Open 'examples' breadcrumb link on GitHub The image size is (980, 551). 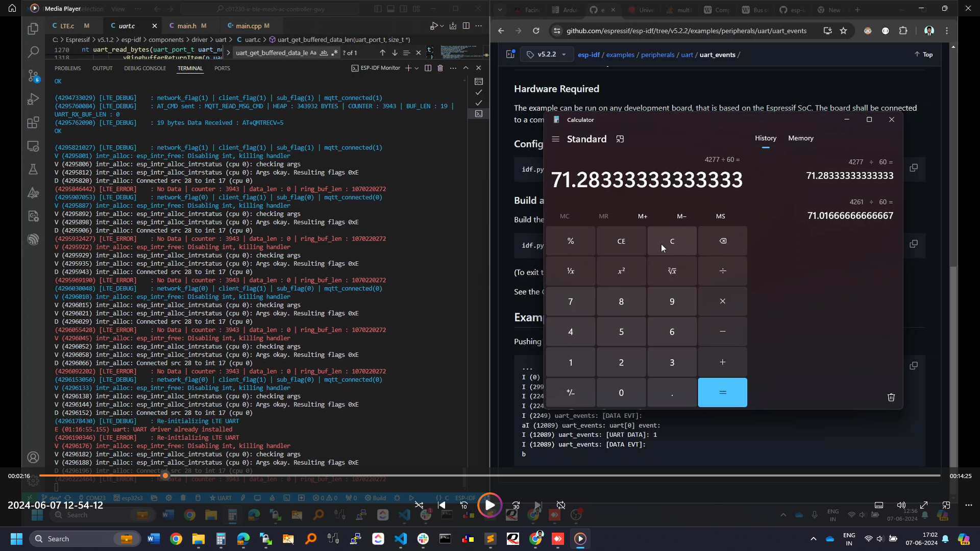pyautogui.click(x=620, y=55)
